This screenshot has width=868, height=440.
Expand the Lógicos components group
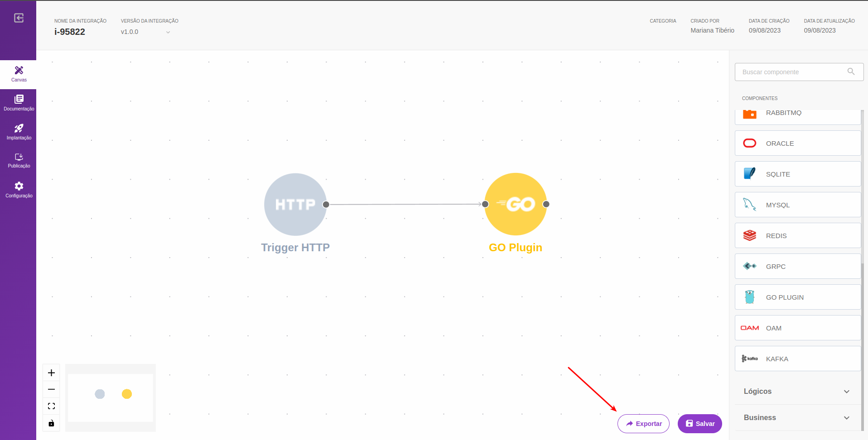[x=797, y=391]
